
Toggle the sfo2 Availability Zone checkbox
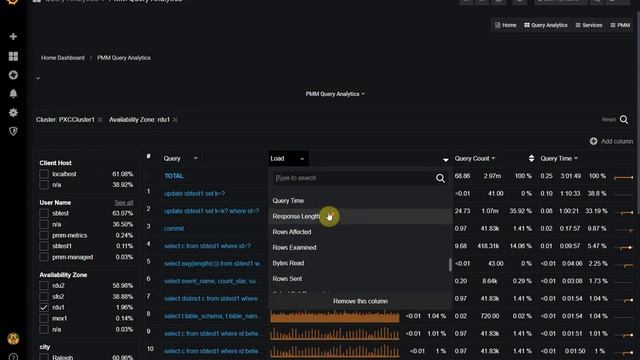[x=44, y=297]
